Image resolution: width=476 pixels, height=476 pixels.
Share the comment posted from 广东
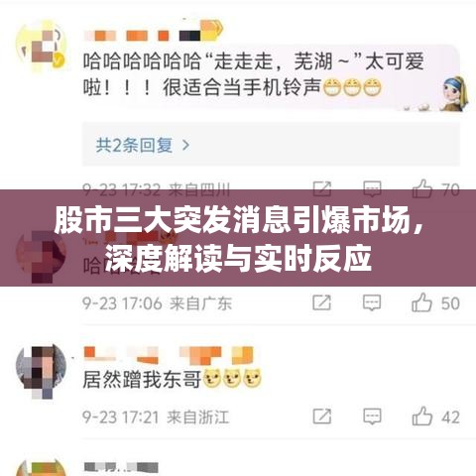click(x=321, y=302)
